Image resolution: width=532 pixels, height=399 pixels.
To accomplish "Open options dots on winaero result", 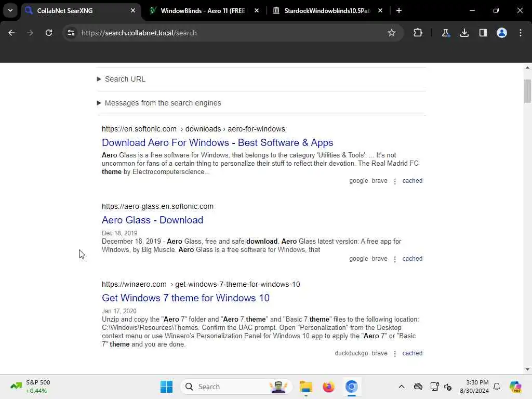I will click(x=395, y=353).
